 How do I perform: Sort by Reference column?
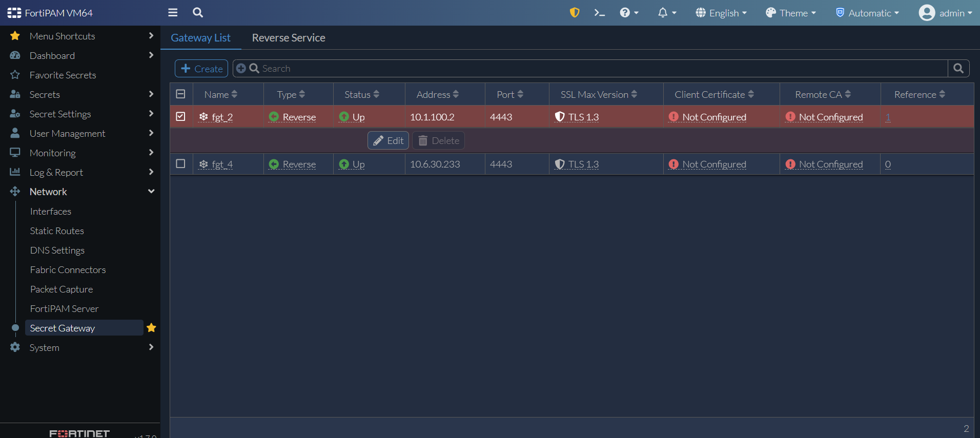pos(920,94)
